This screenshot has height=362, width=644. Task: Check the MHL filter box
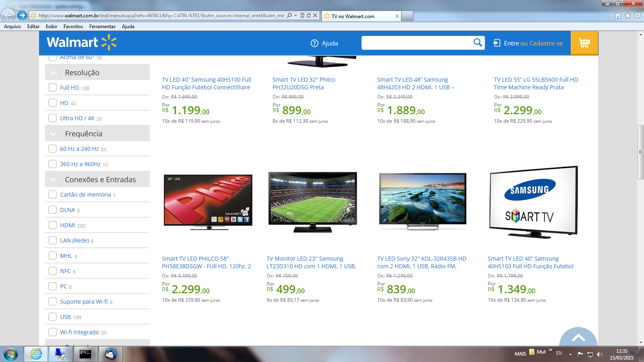pos(52,256)
